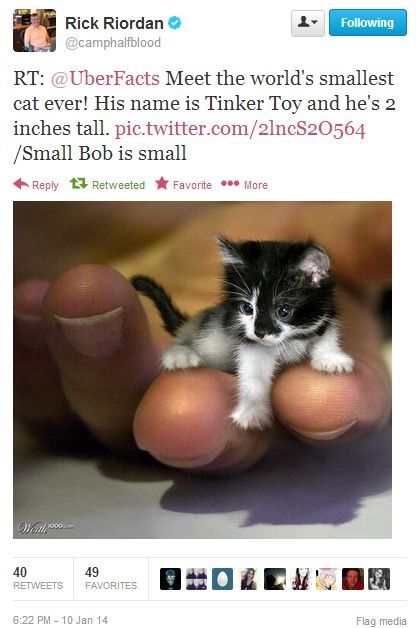The image size is (416, 628).
Task: Toggle the Retweeted state off
Action: (x=107, y=185)
